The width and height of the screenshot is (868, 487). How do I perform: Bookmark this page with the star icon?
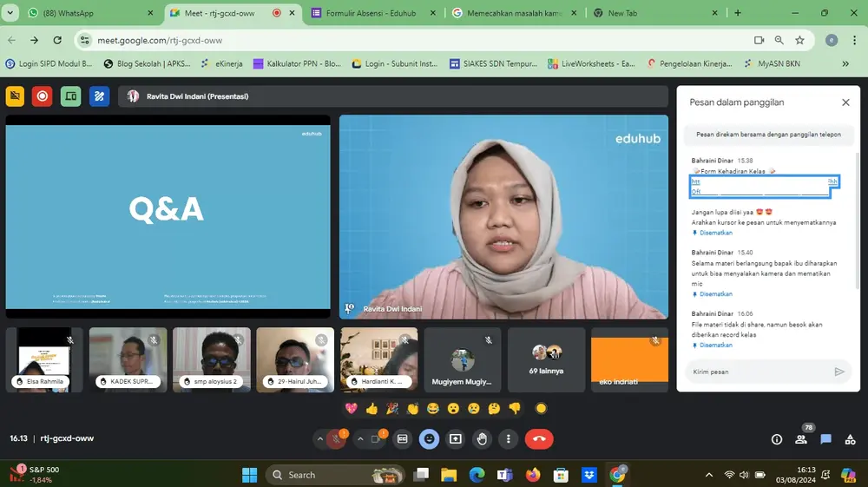(799, 40)
